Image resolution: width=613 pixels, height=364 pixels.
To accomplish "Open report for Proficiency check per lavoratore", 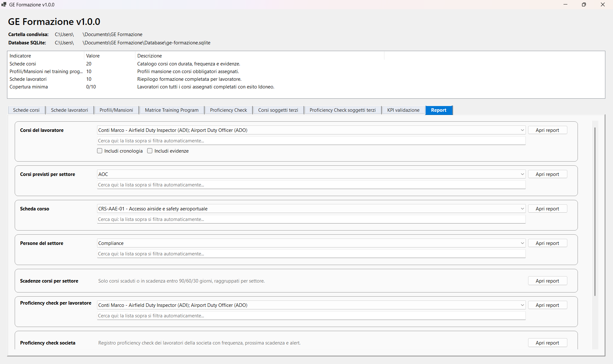I will tap(547, 305).
